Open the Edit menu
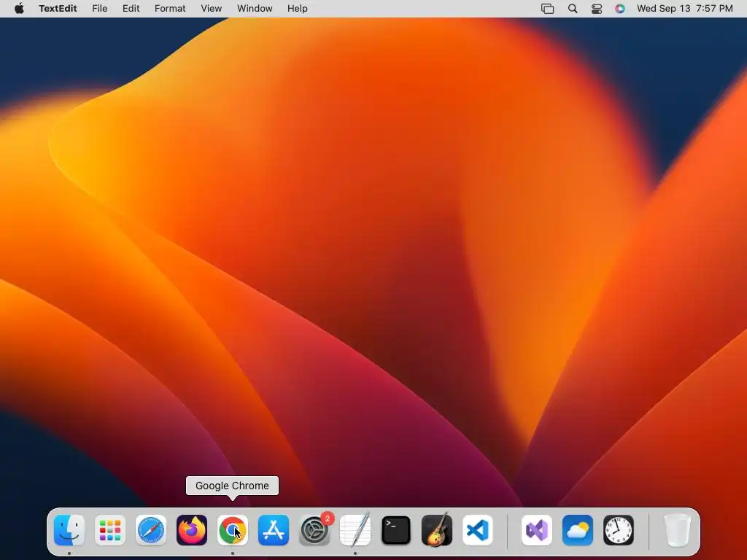Image resolution: width=747 pixels, height=560 pixels. (x=131, y=9)
